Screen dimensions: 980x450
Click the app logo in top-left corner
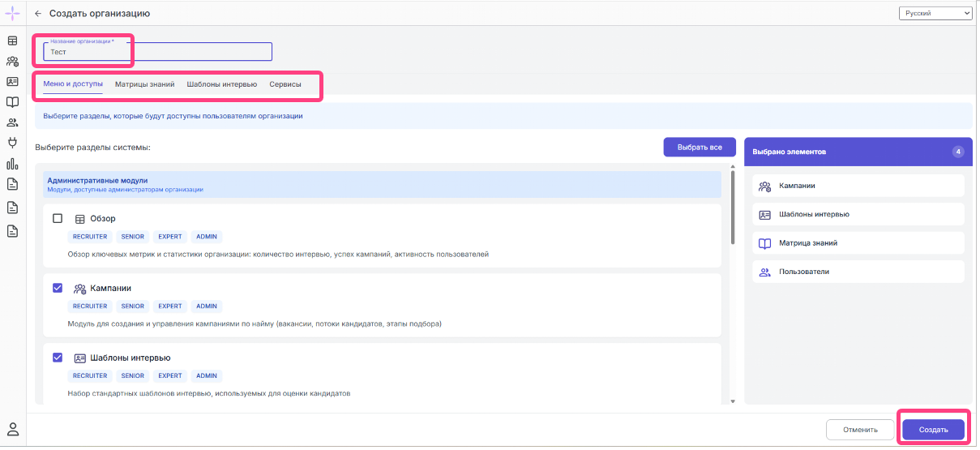pyautogui.click(x=12, y=14)
